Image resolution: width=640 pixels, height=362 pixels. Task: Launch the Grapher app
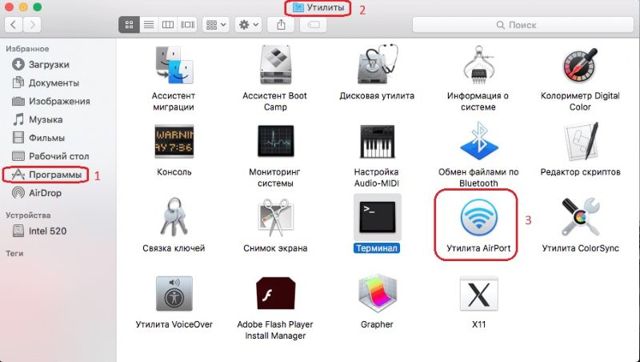tap(377, 293)
